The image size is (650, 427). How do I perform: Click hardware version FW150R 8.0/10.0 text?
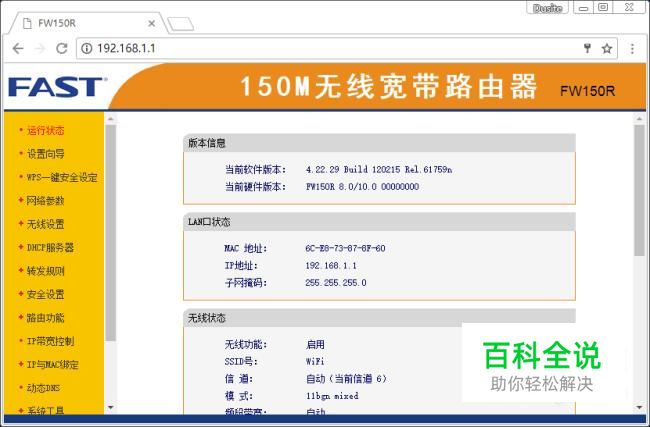[362, 187]
